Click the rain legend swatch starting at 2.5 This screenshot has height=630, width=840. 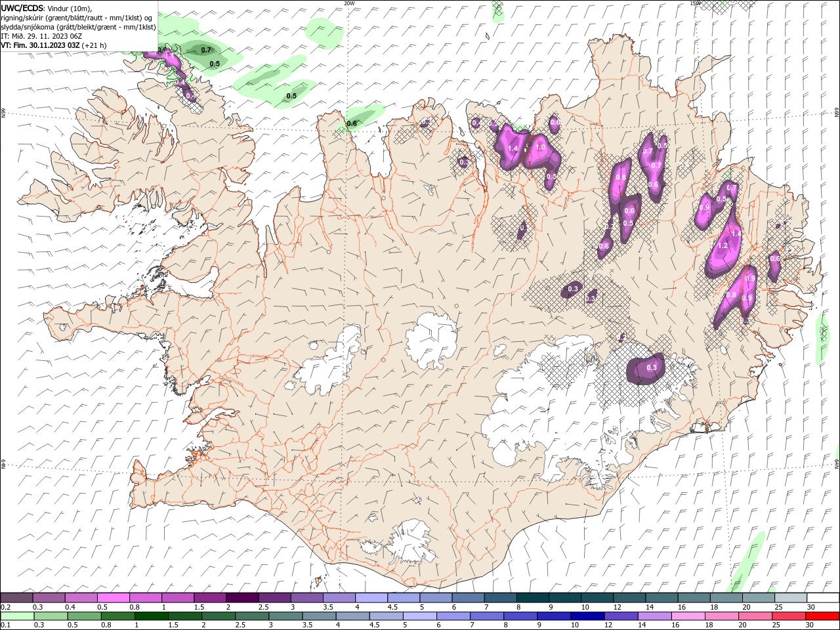pyautogui.click(x=252, y=616)
